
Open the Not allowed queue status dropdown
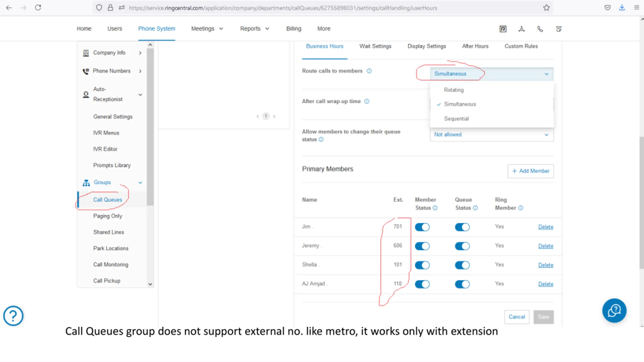tap(491, 135)
